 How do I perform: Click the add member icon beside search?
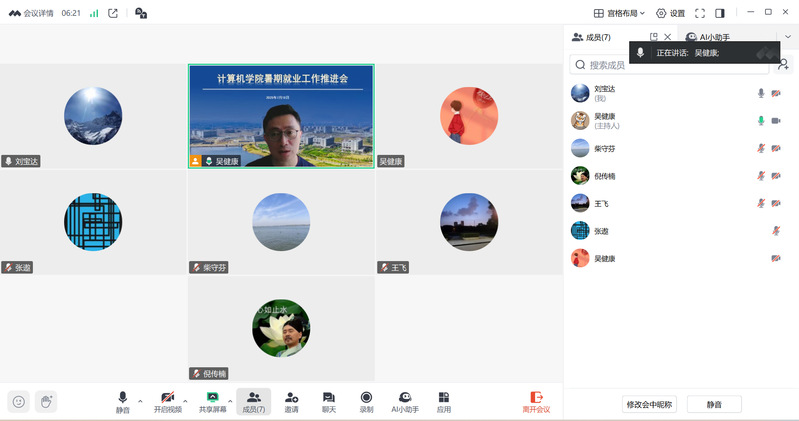click(783, 65)
